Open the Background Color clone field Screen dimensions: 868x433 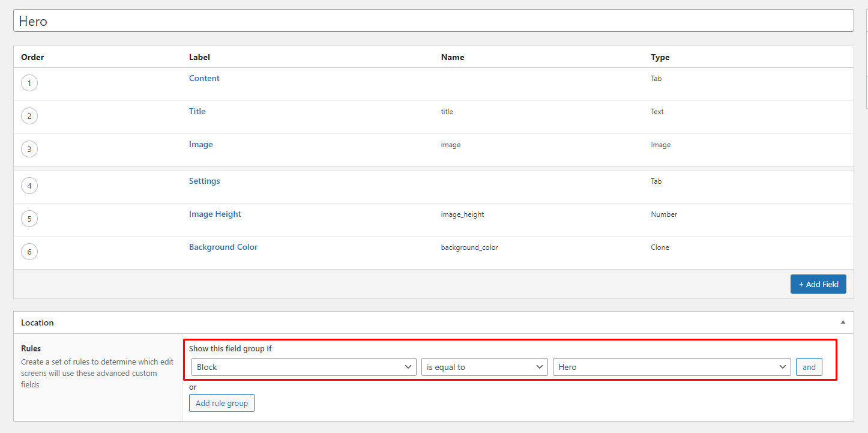(x=223, y=247)
